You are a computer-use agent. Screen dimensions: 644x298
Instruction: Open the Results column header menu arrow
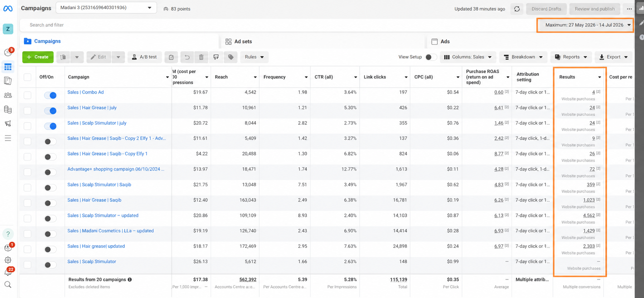[600, 77]
